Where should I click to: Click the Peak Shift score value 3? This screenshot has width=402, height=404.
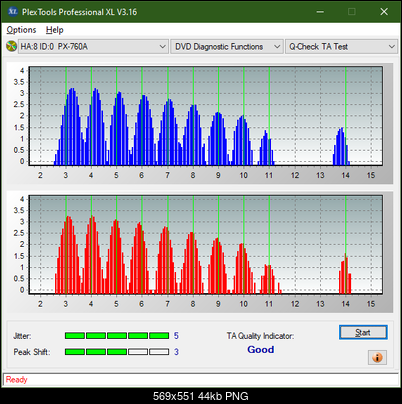tap(176, 352)
